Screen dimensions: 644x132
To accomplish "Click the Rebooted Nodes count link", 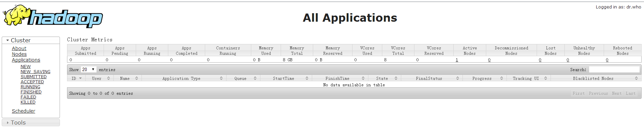I will point(607,60).
